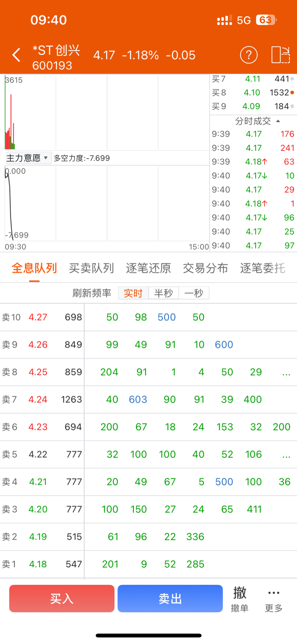Switch to the 买卖队列 tab
Screen dimensions: 297x644
tap(91, 268)
